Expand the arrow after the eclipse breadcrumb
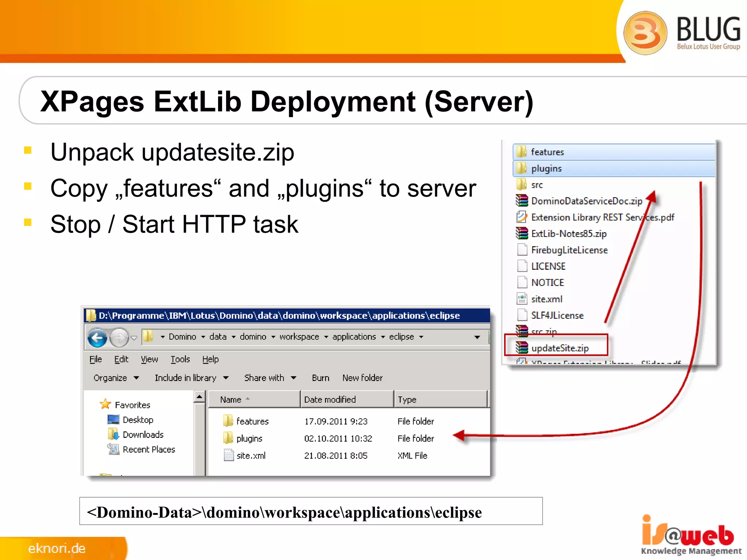The image size is (747, 560). pyautogui.click(x=421, y=337)
